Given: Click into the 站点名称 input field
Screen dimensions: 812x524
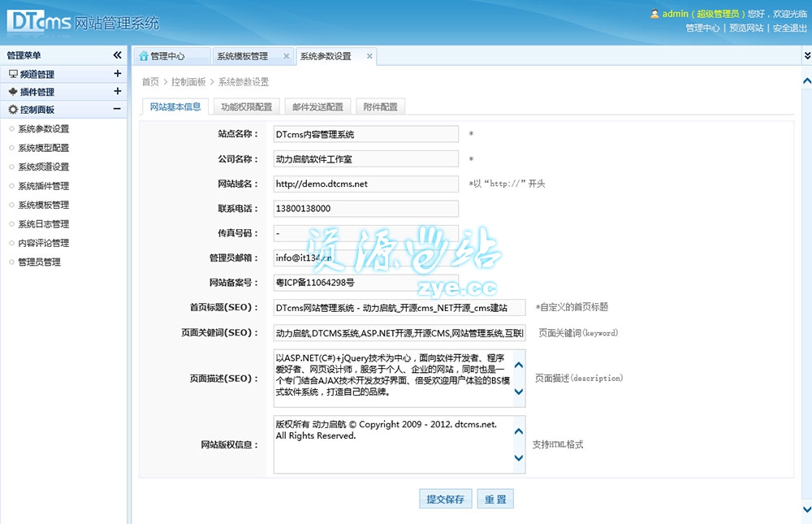Looking at the screenshot, I should coord(365,134).
